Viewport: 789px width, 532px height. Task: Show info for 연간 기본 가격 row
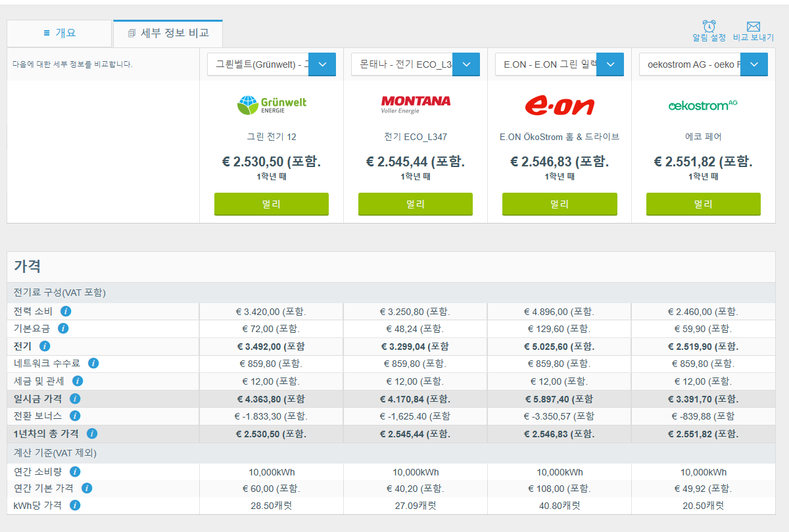tap(87, 488)
